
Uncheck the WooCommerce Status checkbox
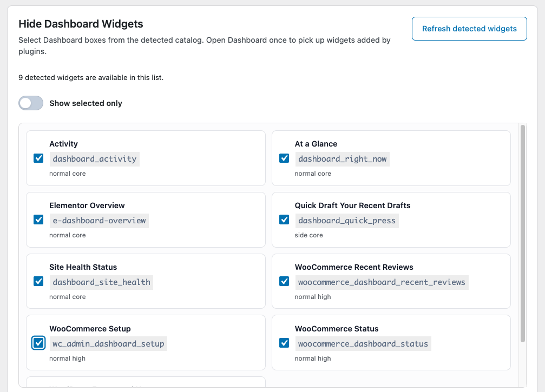point(284,343)
